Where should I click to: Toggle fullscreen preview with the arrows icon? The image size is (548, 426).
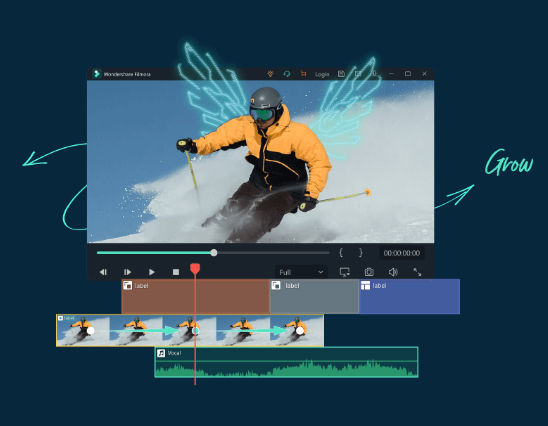click(417, 272)
